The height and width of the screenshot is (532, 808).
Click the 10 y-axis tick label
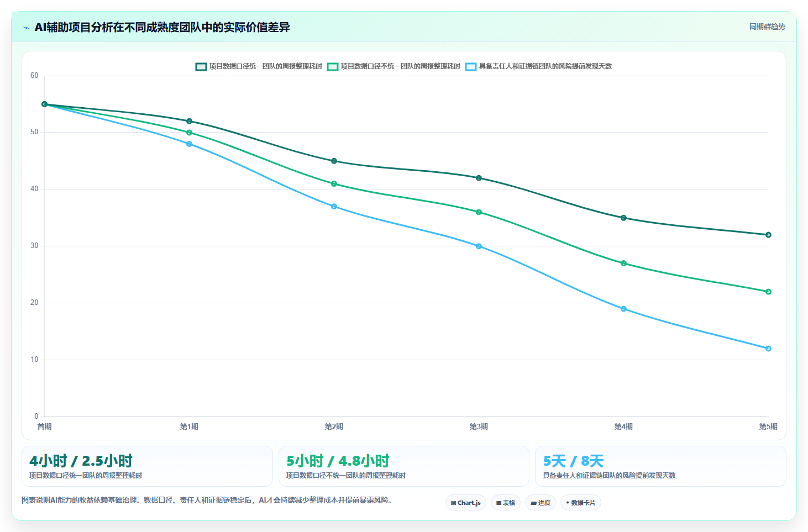34,360
